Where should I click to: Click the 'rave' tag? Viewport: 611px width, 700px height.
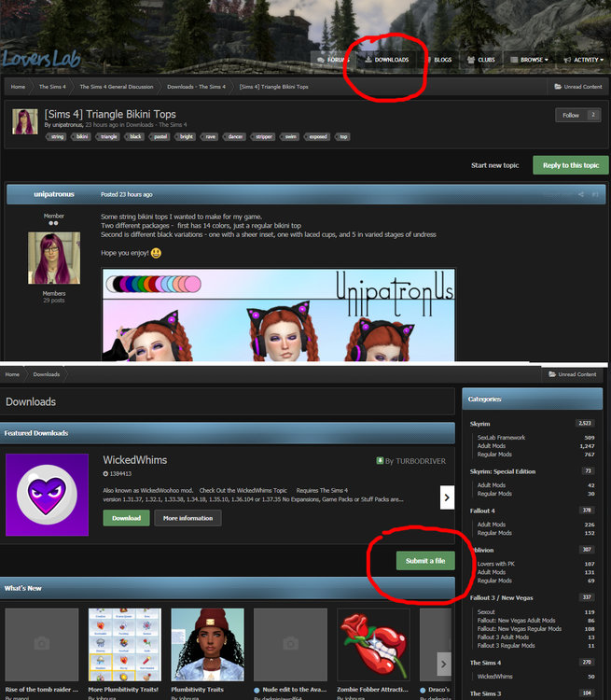pyautogui.click(x=210, y=136)
